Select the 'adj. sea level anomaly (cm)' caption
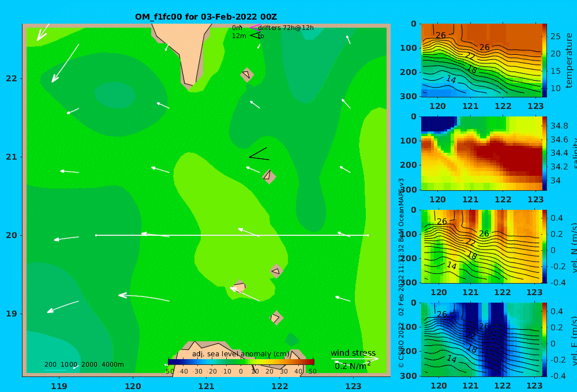 click(x=241, y=354)
